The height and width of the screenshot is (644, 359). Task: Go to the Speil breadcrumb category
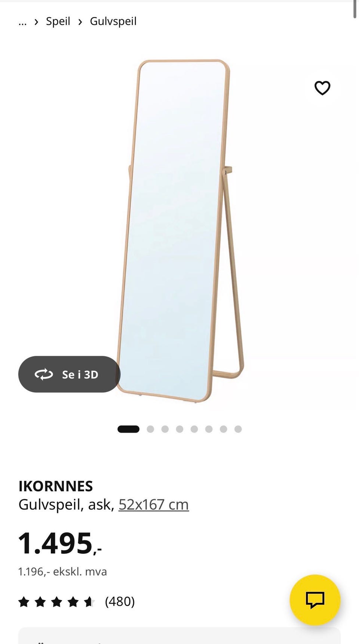[x=58, y=21]
